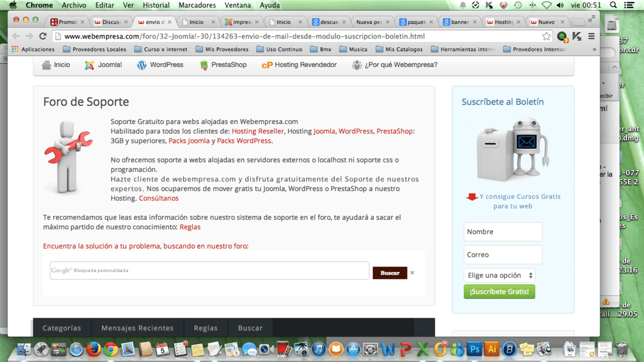Open Illustrator from the Dock

point(492,349)
